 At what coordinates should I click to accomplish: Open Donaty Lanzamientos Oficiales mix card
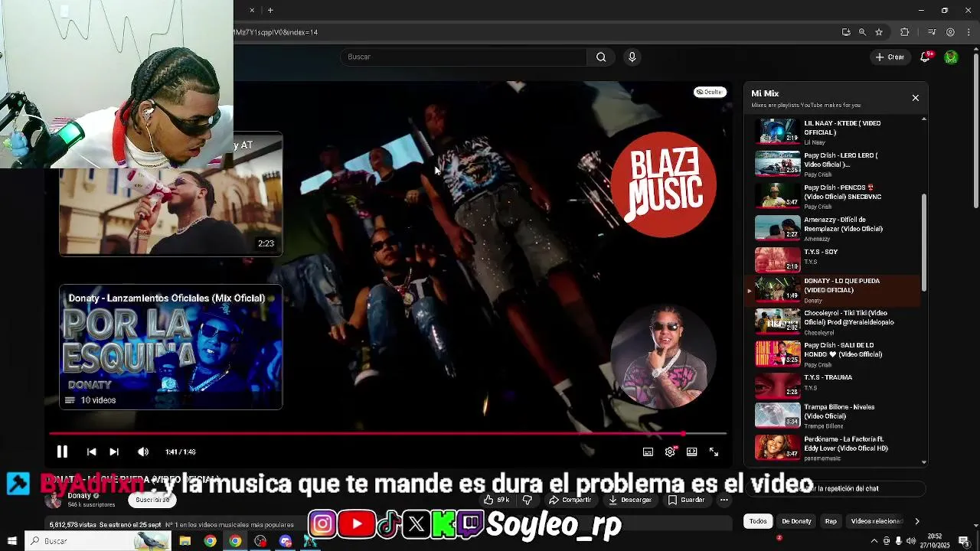(x=170, y=347)
